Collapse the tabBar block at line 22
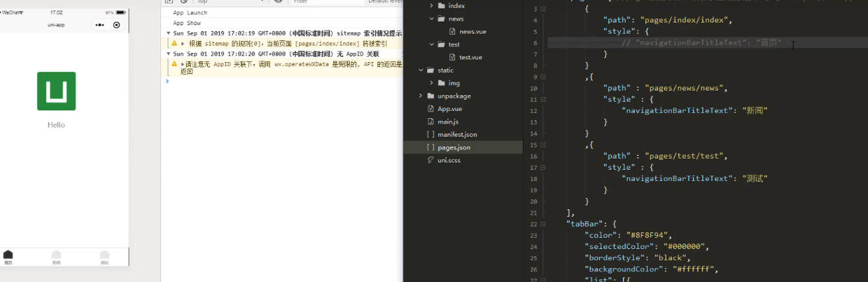The image size is (868, 282). [543, 224]
